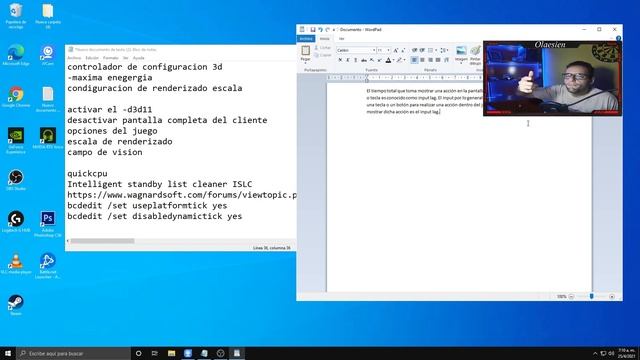Screen dimensions: 640x360
Task: Open the Archivo menu in Notepad
Action: [x=74, y=58]
